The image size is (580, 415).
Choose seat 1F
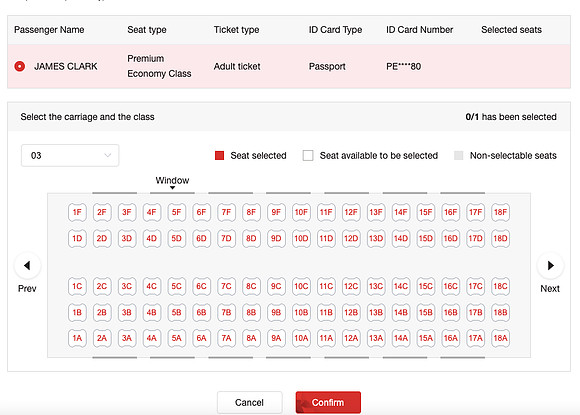[77, 212]
